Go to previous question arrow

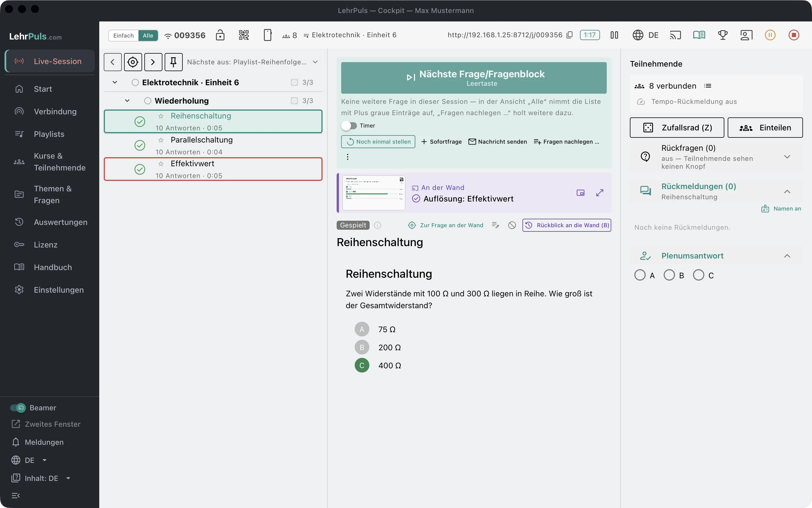pyautogui.click(x=113, y=62)
